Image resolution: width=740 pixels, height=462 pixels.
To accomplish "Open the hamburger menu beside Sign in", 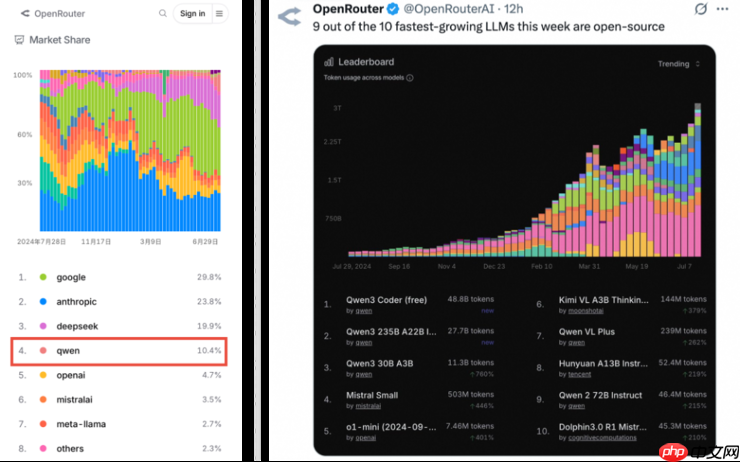I will [x=219, y=14].
